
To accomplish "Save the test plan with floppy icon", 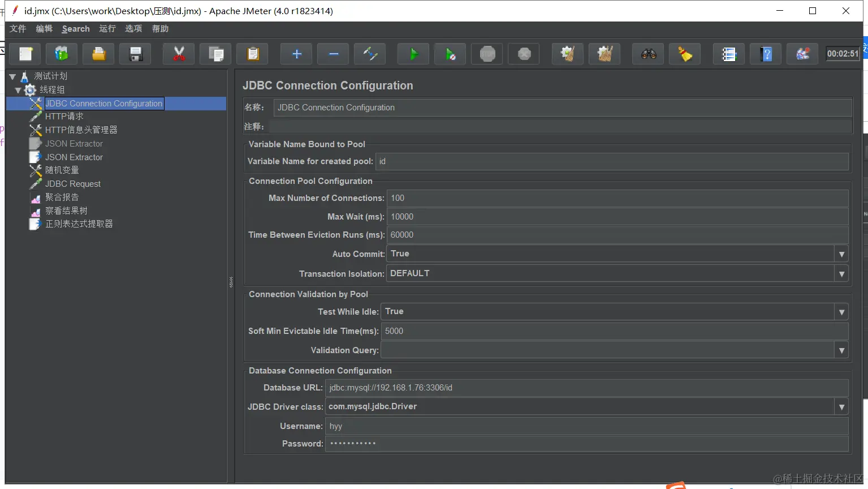I will click(x=136, y=54).
